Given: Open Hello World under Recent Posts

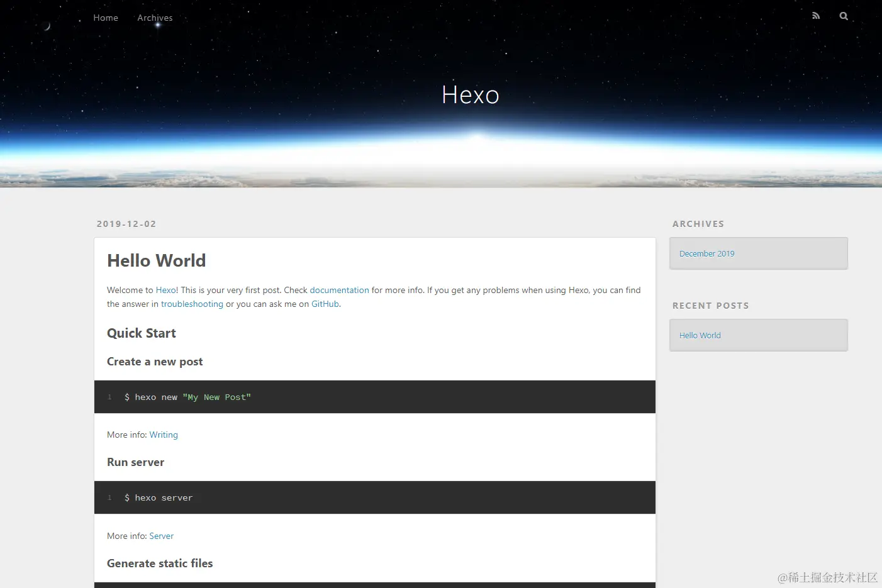Looking at the screenshot, I should click(700, 335).
